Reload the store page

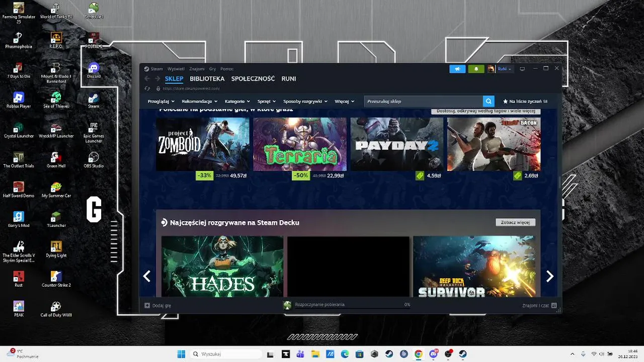[x=147, y=88]
